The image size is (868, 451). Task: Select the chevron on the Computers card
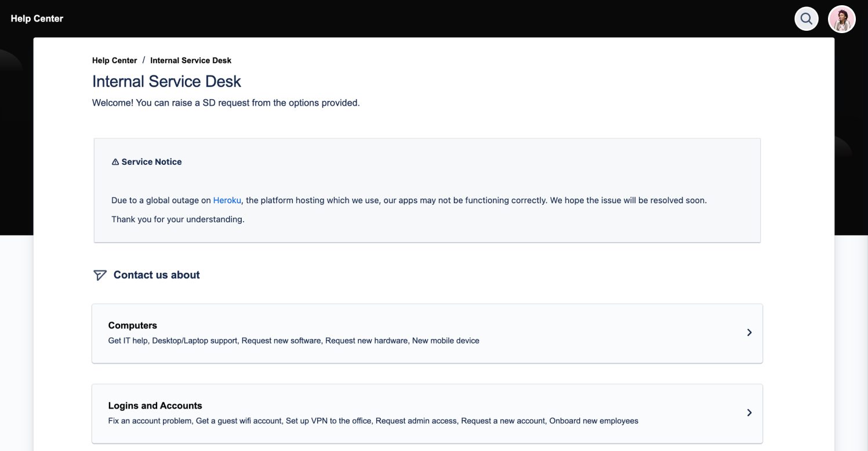[x=749, y=332]
